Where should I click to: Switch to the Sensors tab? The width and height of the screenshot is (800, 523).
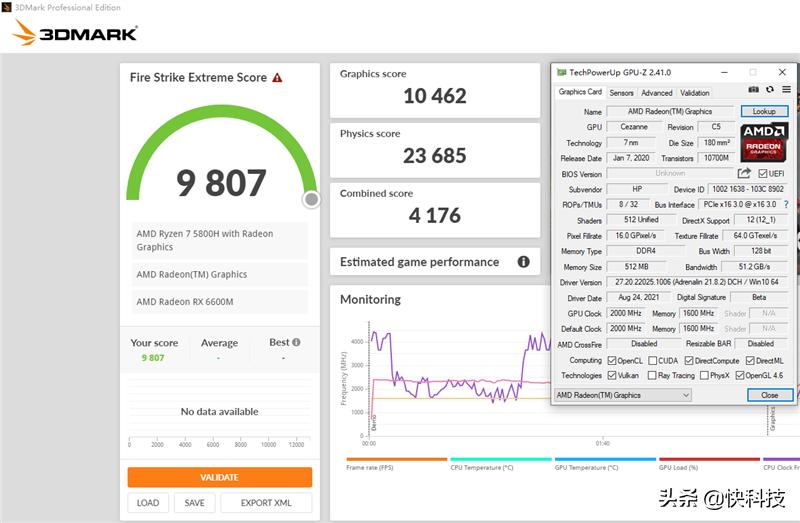coord(621,93)
